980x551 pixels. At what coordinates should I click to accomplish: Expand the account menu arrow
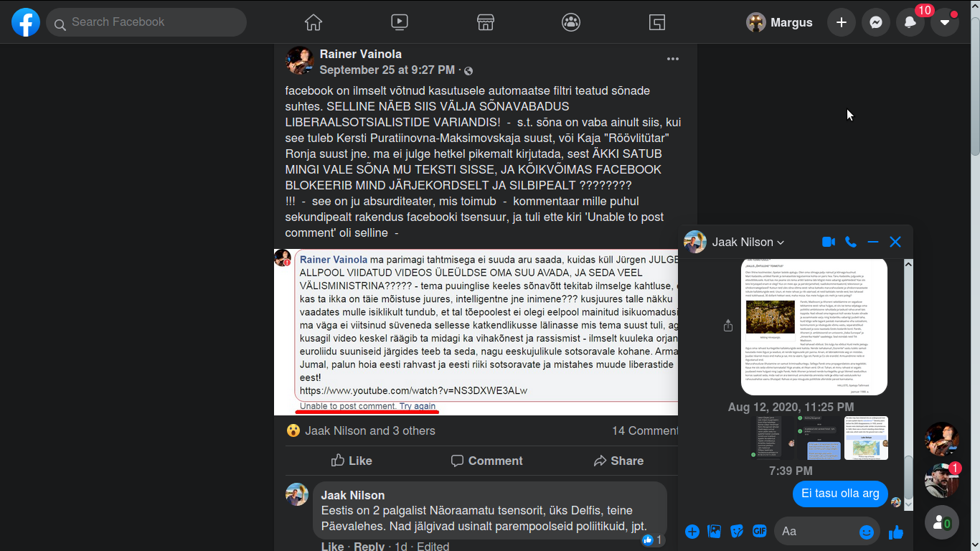(945, 22)
